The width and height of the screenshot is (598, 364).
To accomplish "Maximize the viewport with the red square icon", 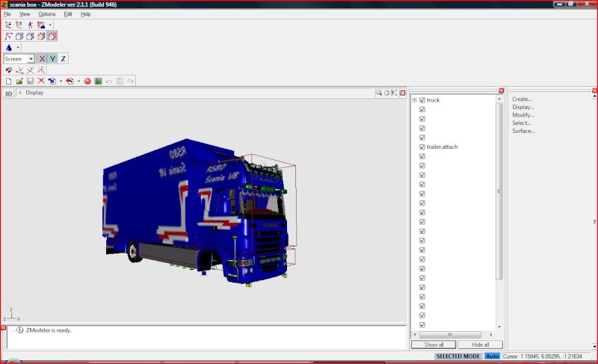I will click(x=403, y=93).
